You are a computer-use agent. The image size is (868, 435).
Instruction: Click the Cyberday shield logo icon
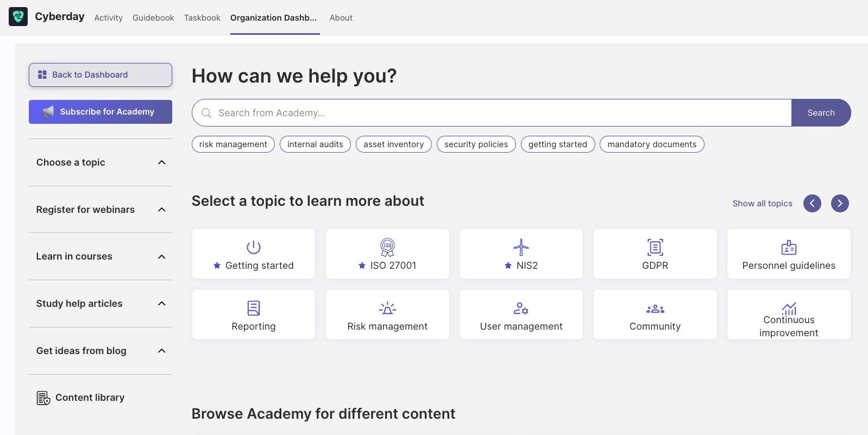pyautogui.click(x=18, y=17)
